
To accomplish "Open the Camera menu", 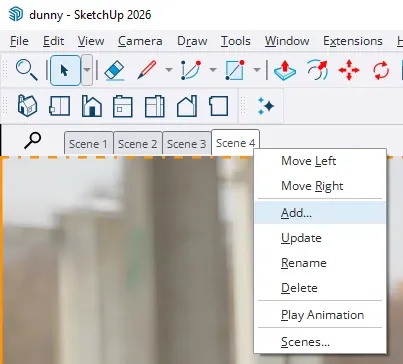I will pos(140,41).
